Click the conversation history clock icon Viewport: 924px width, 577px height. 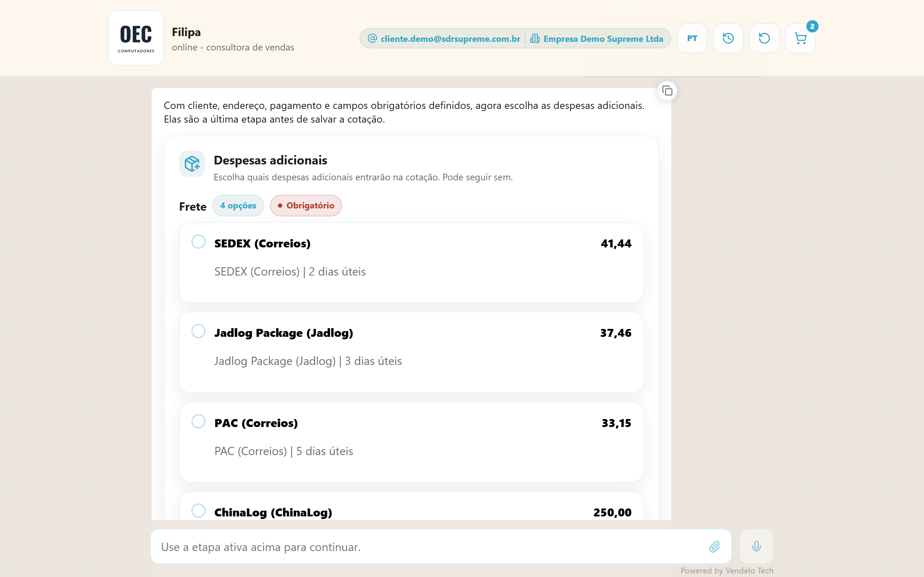pyautogui.click(x=728, y=39)
